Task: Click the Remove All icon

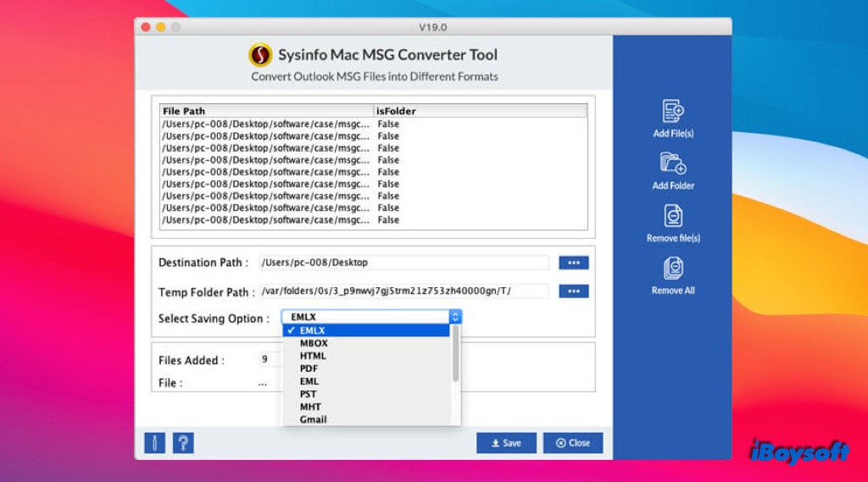Action: pos(672,269)
